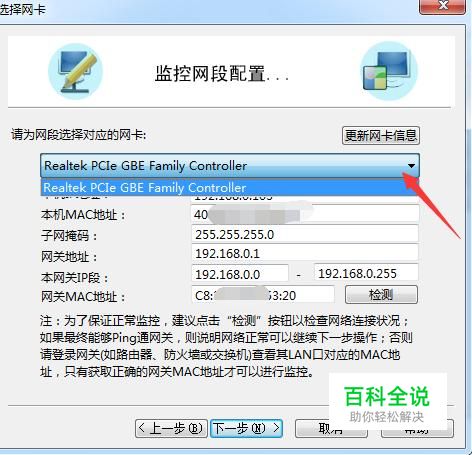
Task: Click the 子网掩码 field showing 255.255.255.0
Action: [x=305, y=234]
